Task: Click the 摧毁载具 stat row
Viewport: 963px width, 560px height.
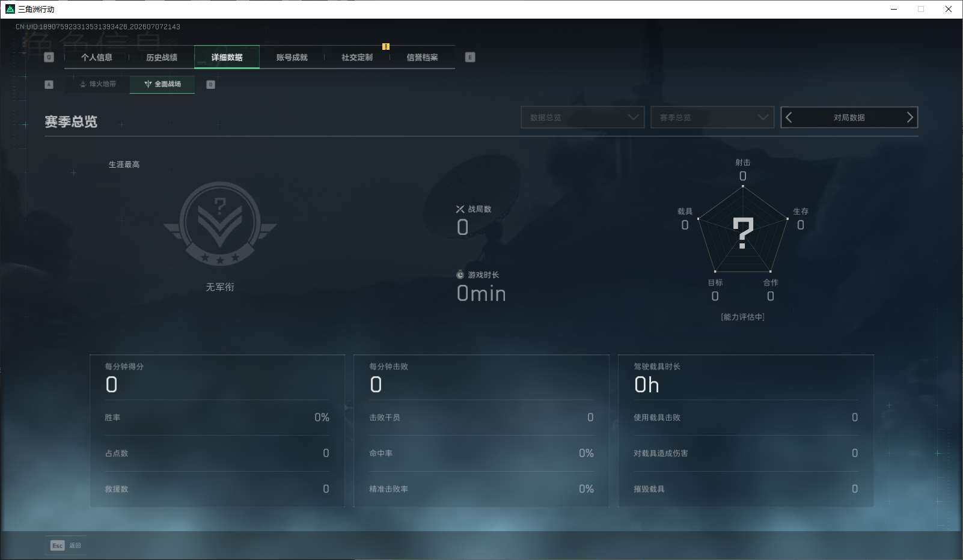Action: tap(746, 489)
